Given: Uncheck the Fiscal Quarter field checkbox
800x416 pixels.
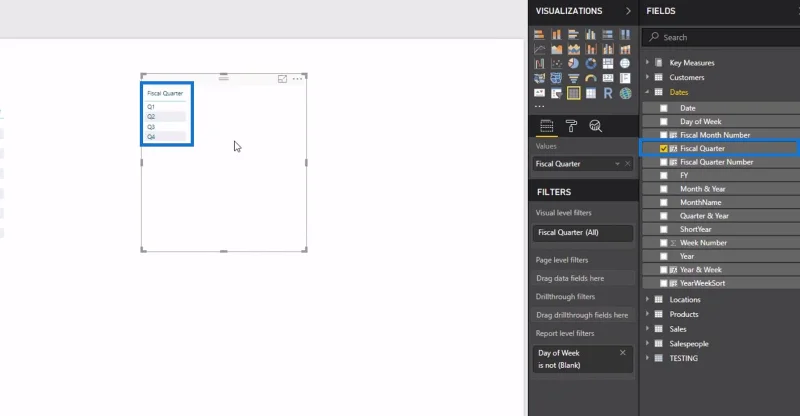Looking at the screenshot, I should tap(663, 149).
